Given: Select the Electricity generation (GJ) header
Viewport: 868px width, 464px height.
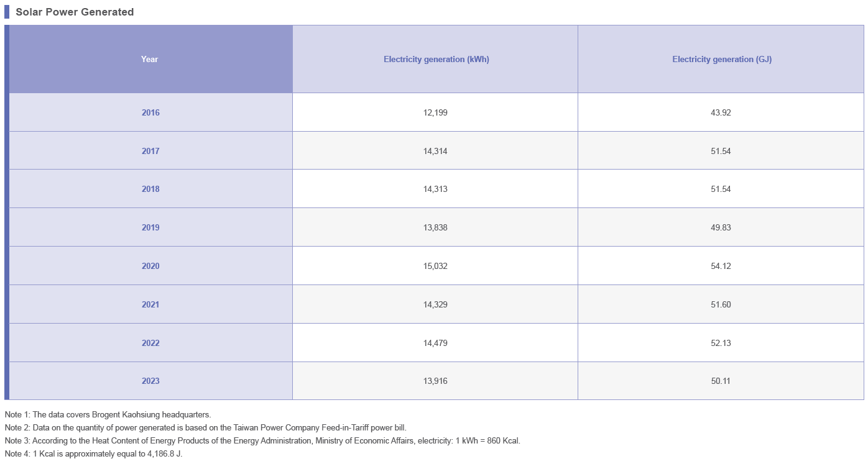Looking at the screenshot, I should pyautogui.click(x=721, y=59).
